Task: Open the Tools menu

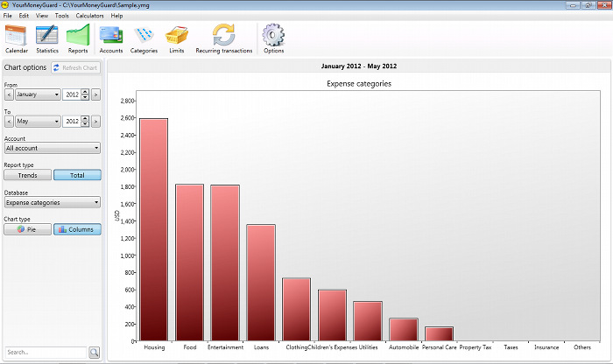Action: coord(62,16)
